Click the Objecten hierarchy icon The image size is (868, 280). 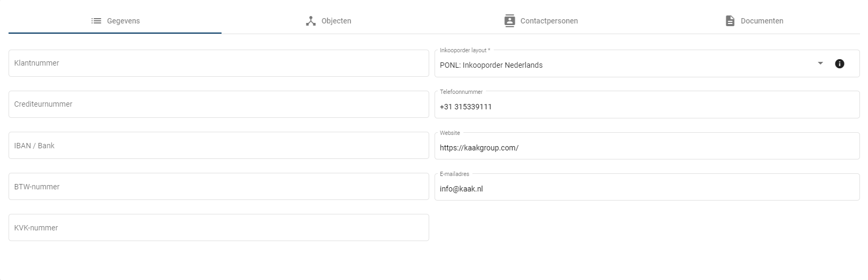point(311,21)
